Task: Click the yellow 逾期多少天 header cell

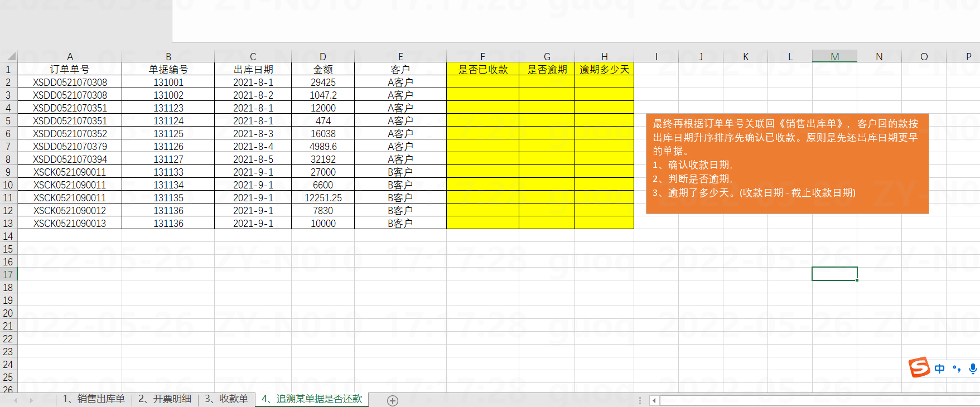Action: coord(604,69)
